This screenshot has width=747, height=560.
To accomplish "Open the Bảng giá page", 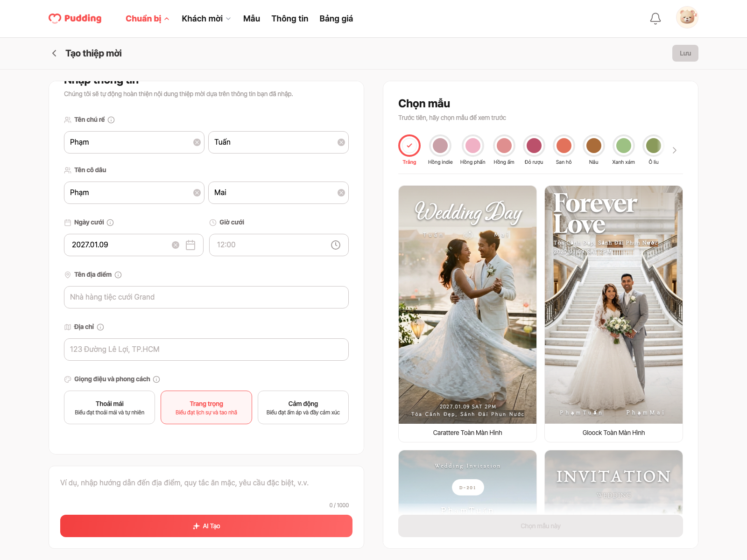I will click(x=336, y=19).
